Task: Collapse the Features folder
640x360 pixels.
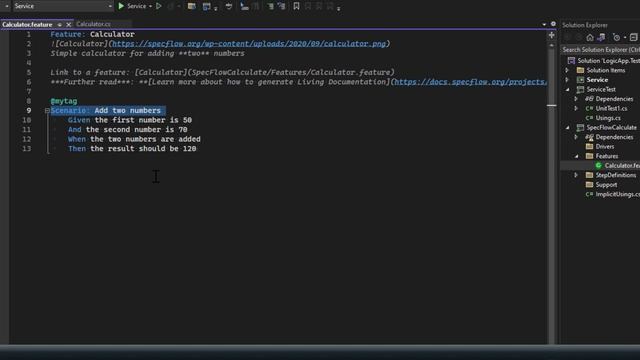Action: click(x=576, y=156)
